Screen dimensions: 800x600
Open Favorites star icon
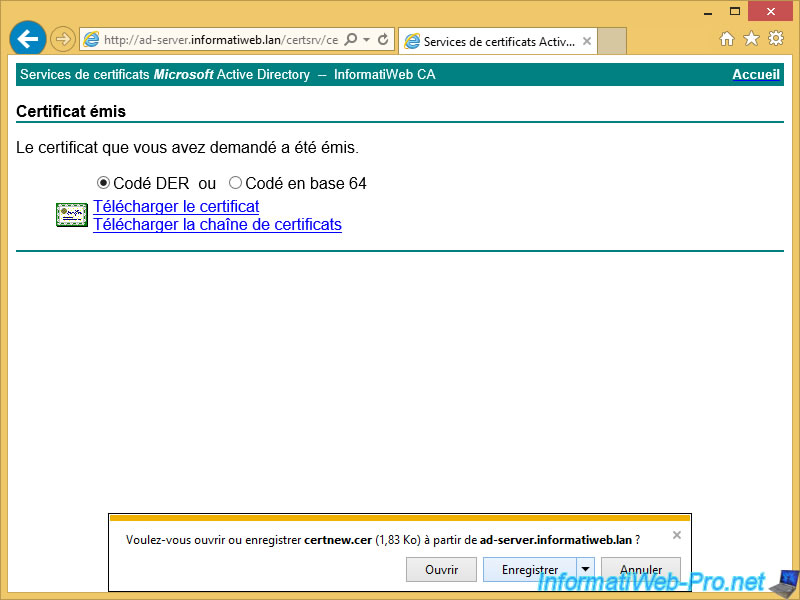[x=751, y=38]
